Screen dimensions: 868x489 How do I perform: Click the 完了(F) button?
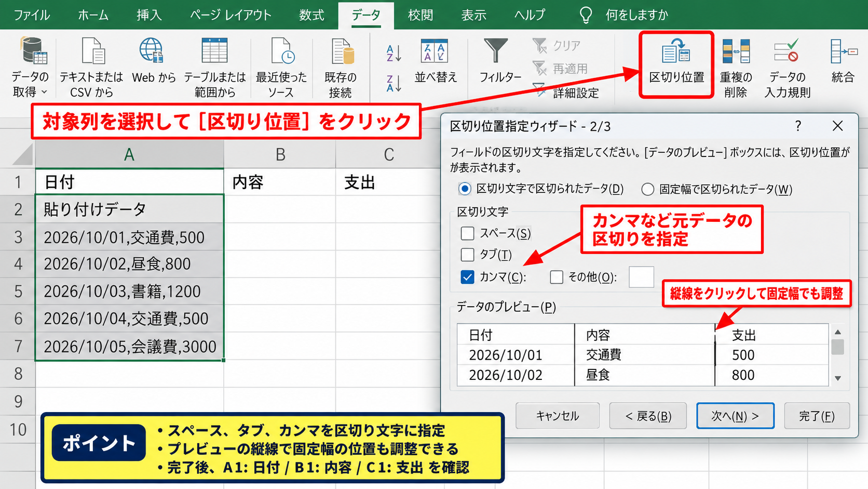[x=817, y=416]
